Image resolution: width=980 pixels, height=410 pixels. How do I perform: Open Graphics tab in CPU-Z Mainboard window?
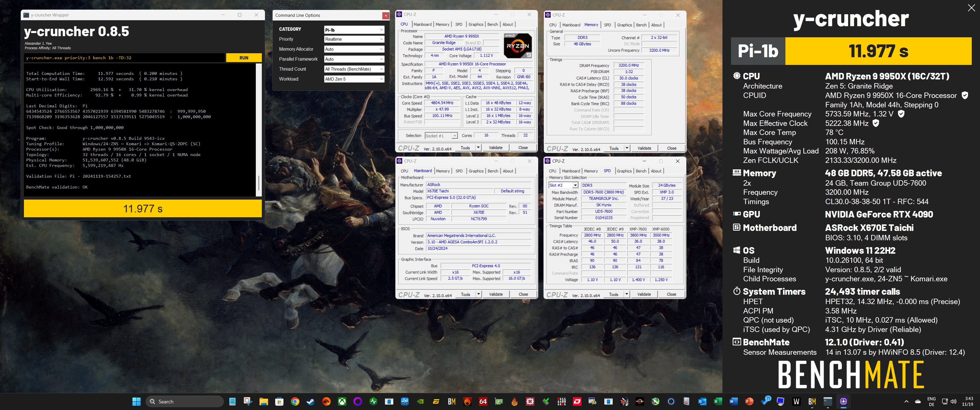[476, 171]
